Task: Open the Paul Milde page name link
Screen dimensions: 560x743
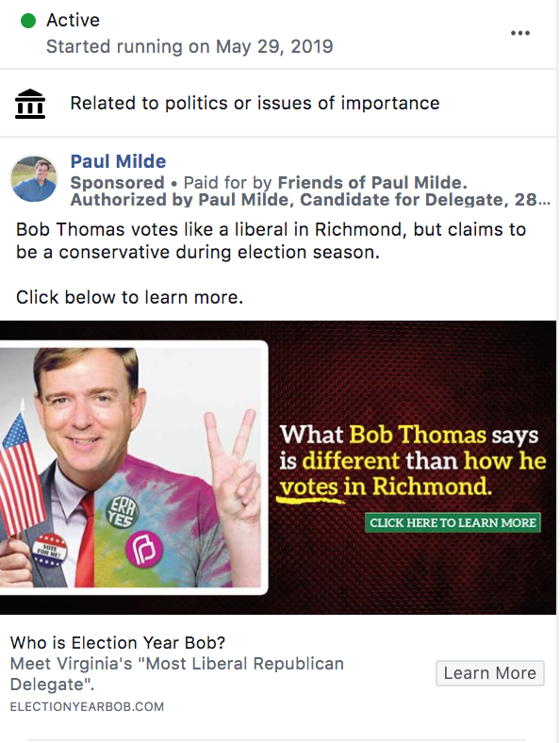Action: 118,161
